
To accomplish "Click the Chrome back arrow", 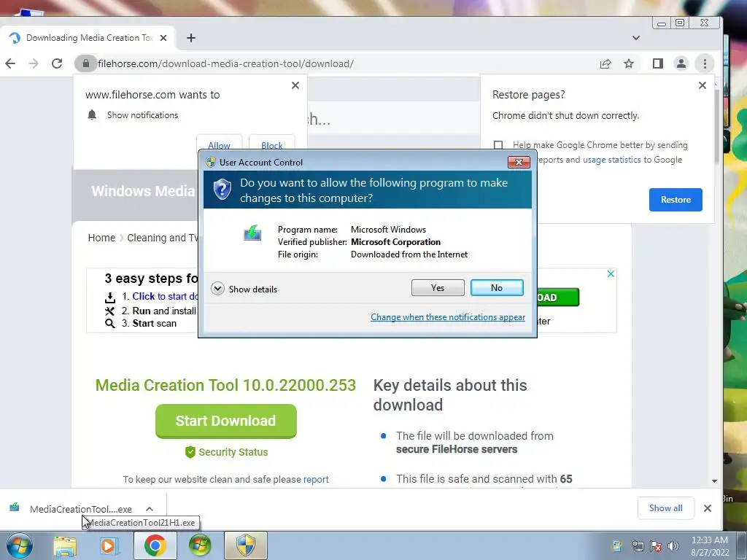I will 10,63.
